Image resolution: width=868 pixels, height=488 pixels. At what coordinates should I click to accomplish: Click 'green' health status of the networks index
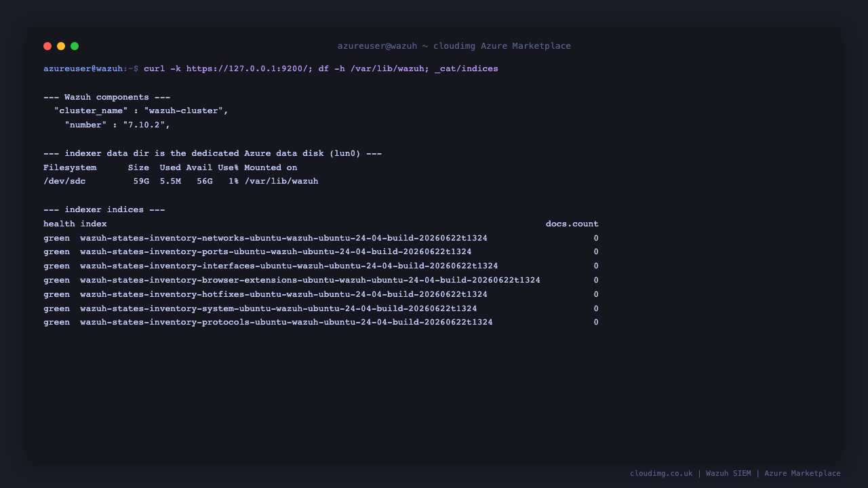coord(56,238)
